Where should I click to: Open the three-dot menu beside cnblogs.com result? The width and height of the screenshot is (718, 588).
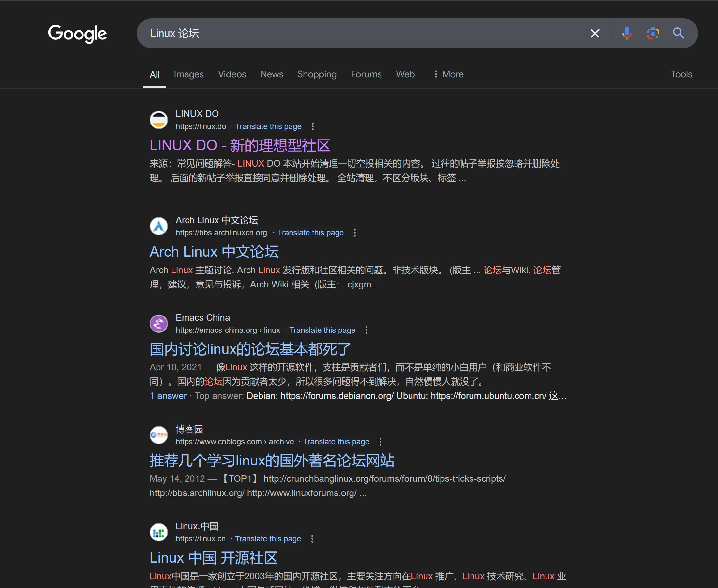(380, 442)
